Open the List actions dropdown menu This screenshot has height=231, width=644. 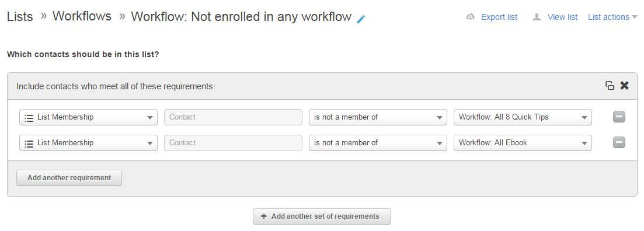[x=612, y=17]
